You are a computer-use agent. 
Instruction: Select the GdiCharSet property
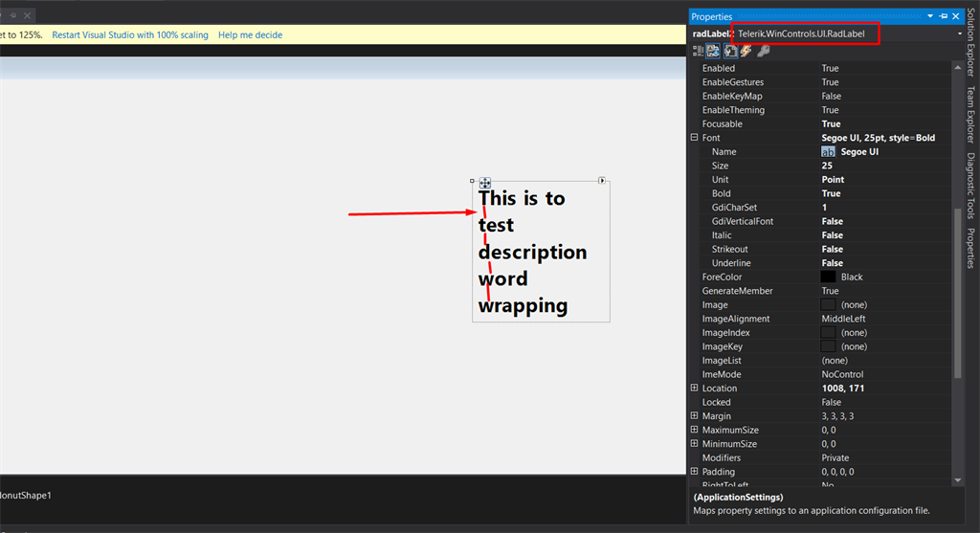[x=734, y=208]
